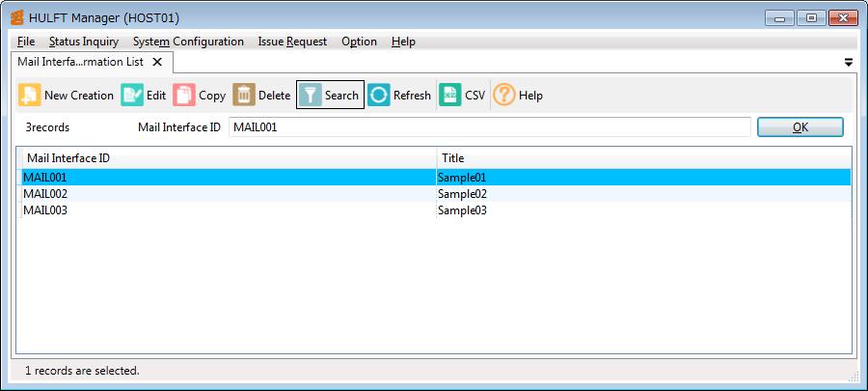Select the Copy toolbar icon
868x391 pixels.
[184, 95]
